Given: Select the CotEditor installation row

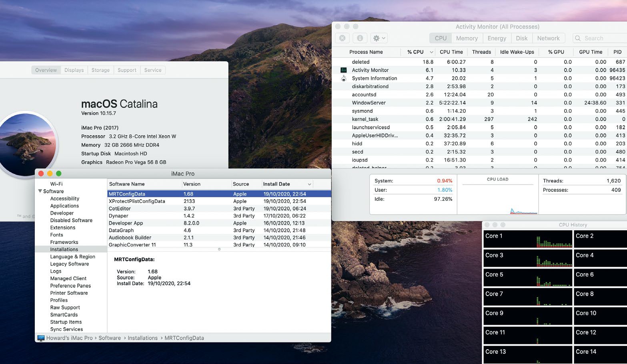Looking at the screenshot, I should [x=219, y=208].
